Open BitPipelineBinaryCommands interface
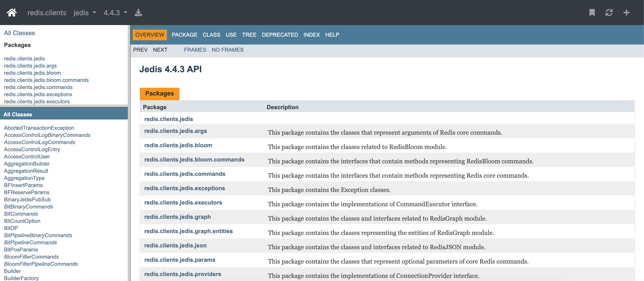 coord(38,236)
